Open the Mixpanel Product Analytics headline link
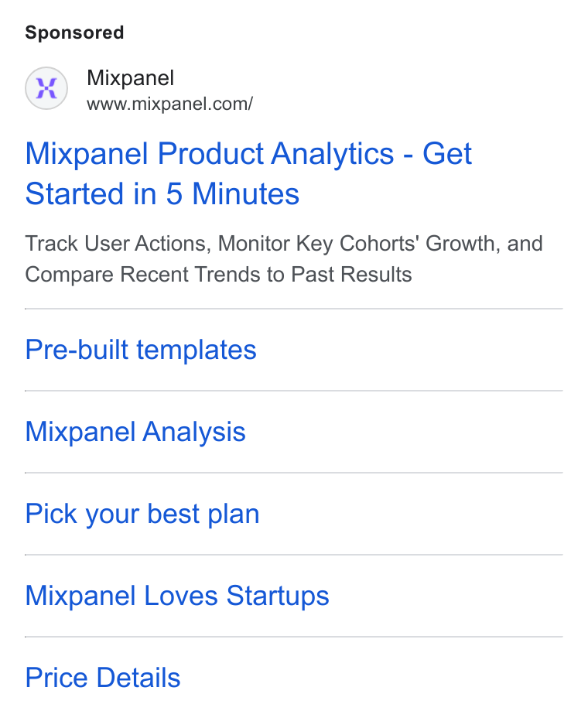Viewport: 588px width, 718px height. 248,173
